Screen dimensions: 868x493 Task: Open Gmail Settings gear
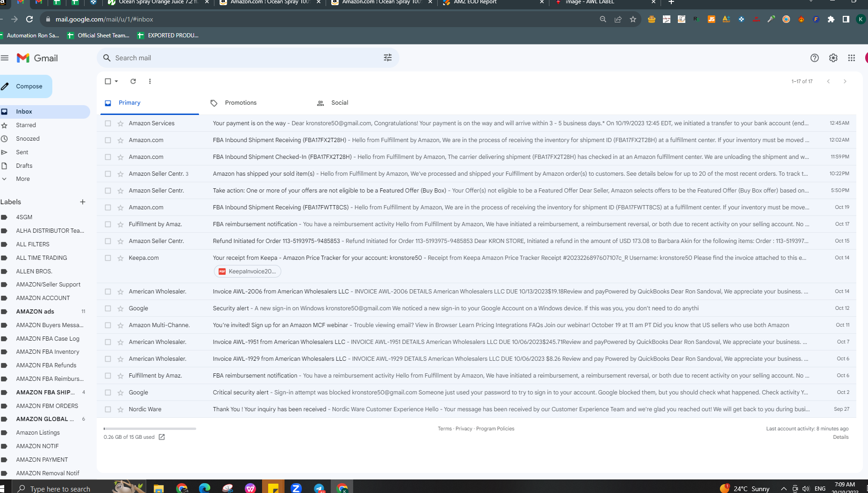point(833,58)
